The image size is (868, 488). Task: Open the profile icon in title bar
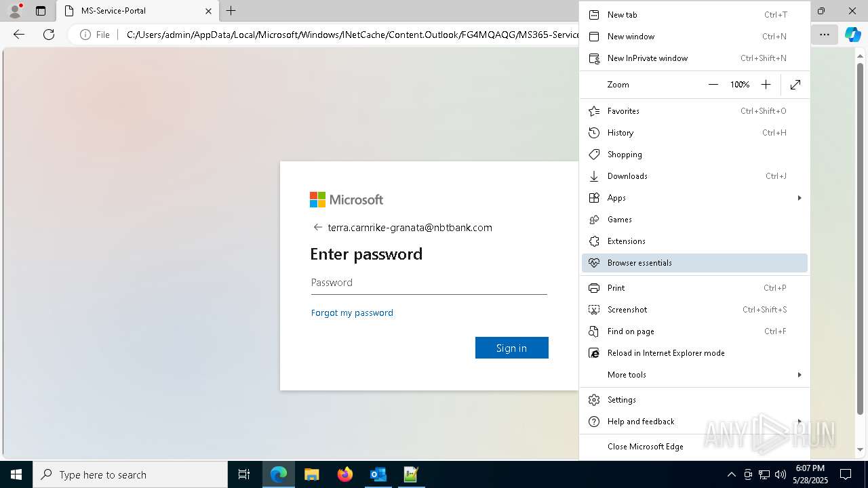(15, 11)
